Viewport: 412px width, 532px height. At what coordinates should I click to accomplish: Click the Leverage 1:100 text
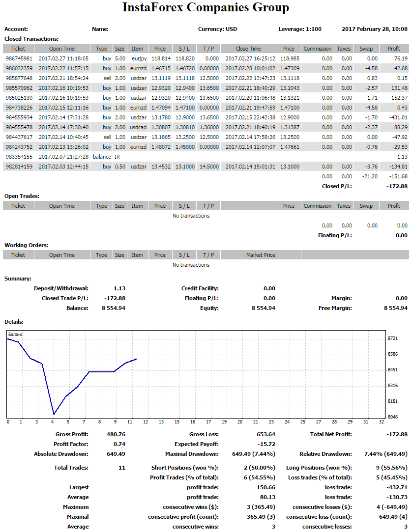pyautogui.click(x=300, y=29)
